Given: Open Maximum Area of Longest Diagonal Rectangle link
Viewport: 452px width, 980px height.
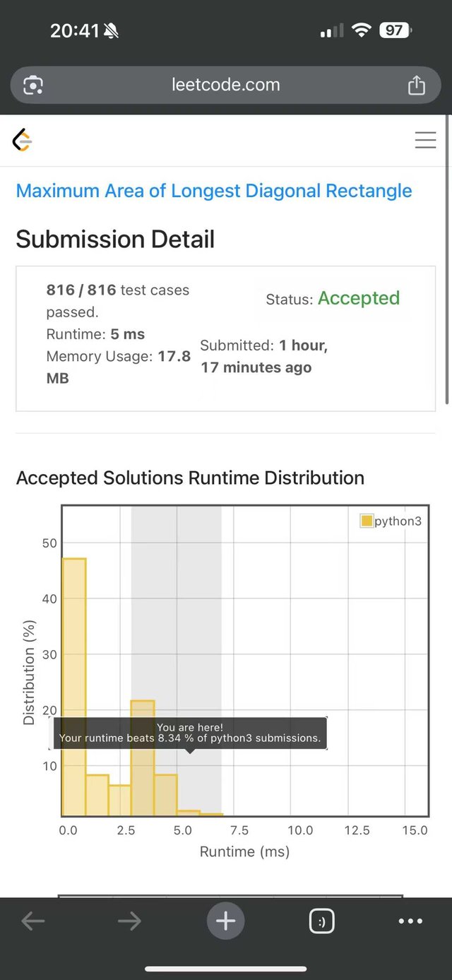Looking at the screenshot, I should coord(213,191).
